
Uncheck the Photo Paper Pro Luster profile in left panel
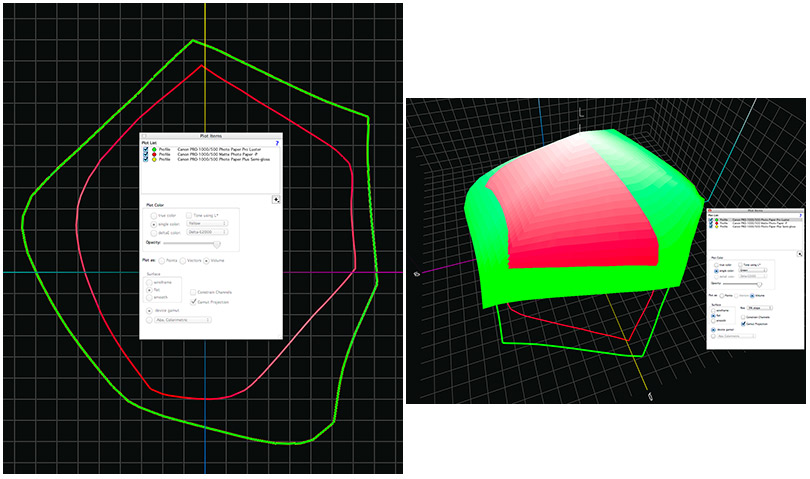pos(146,149)
